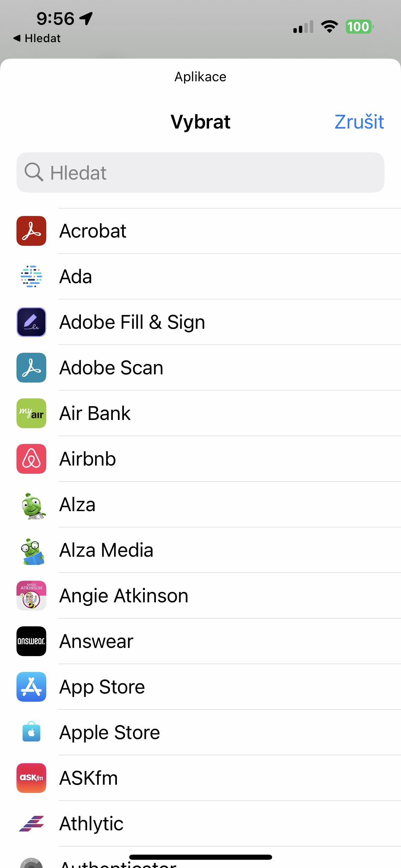The width and height of the screenshot is (401, 868).
Task: Tap the Answear app icon
Action: click(31, 641)
